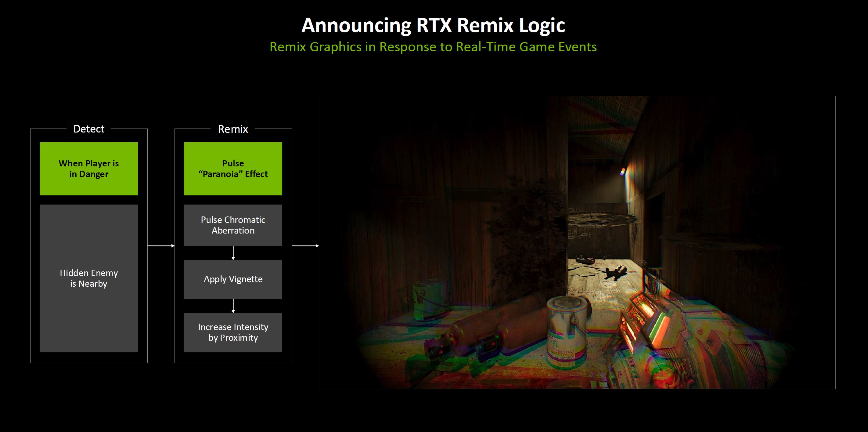Select the 'Pulse Chromatic Aberration' step
The image size is (868, 432).
pyautogui.click(x=233, y=225)
